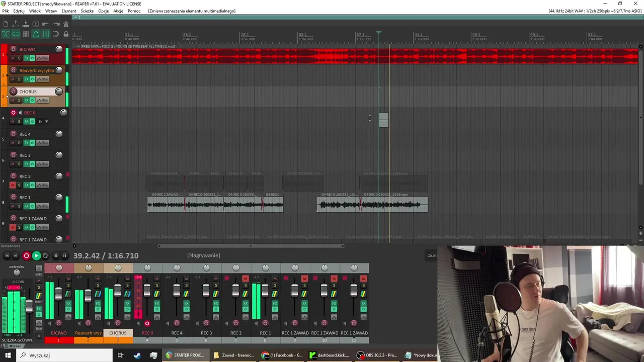The width and height of the screenshot is (644, 362).
Task: Toggle ripple editing grid-dots icon
Action: (x=26, y=34)
